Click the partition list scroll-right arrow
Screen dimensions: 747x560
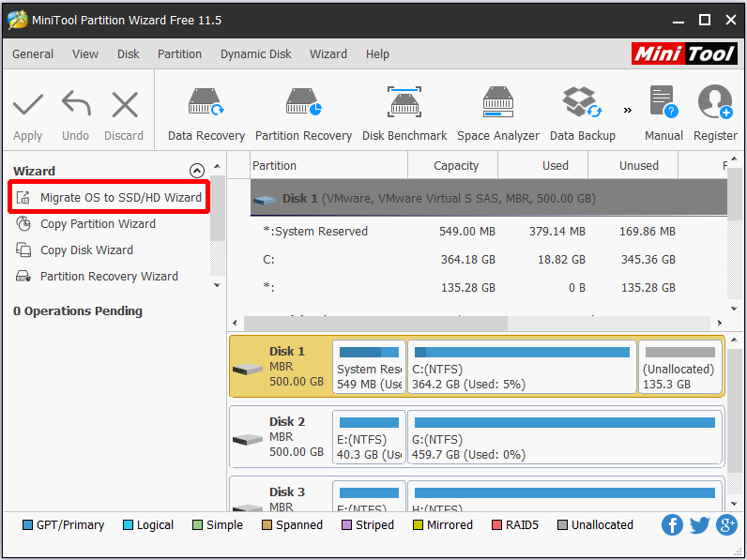pos(720,324)
